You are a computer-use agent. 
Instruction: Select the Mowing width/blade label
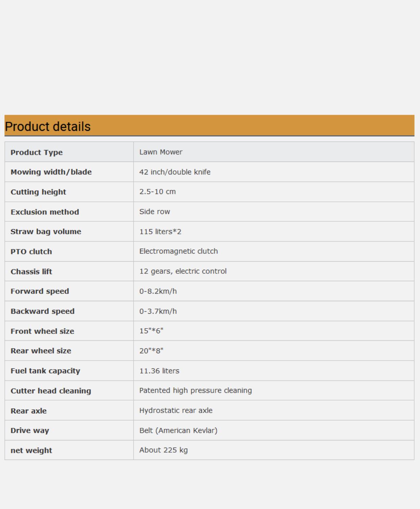pos(51,172)
